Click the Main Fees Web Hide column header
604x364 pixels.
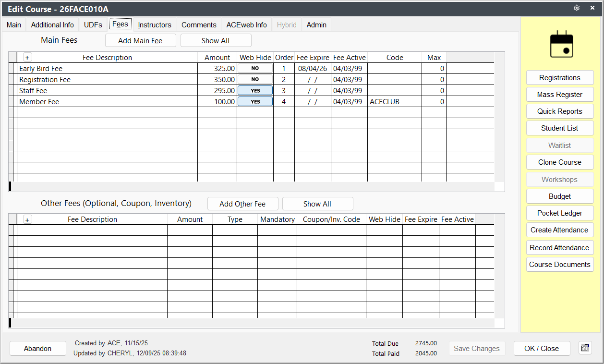click(255, 58)
